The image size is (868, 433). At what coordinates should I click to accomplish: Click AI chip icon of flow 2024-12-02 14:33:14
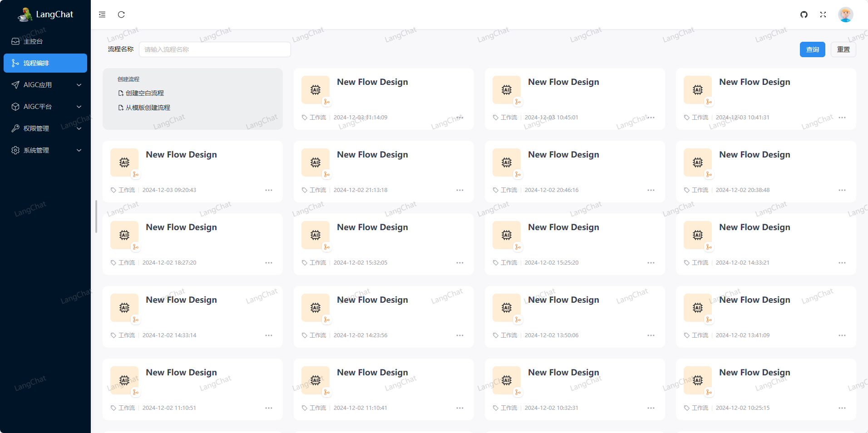coord(124,308)
